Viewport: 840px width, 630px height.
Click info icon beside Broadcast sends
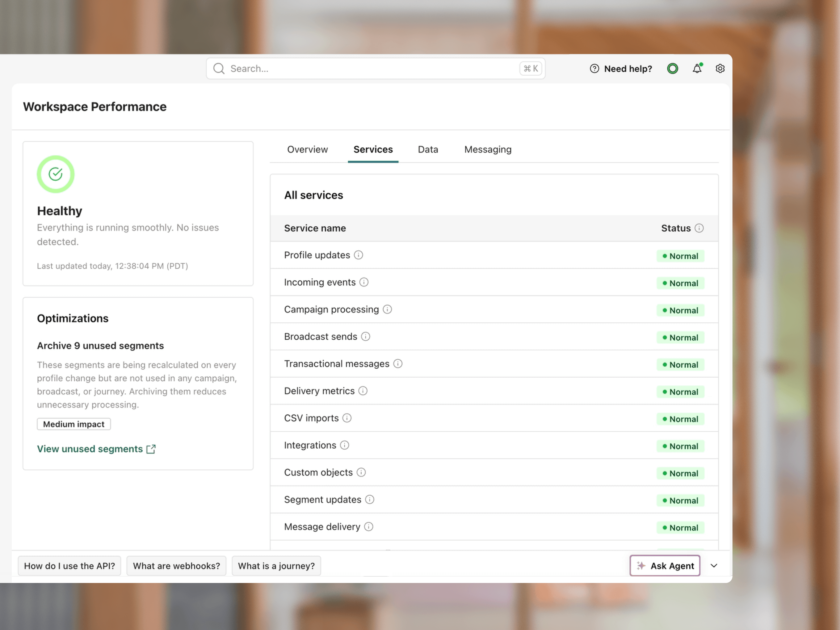(x=365, y=337)
